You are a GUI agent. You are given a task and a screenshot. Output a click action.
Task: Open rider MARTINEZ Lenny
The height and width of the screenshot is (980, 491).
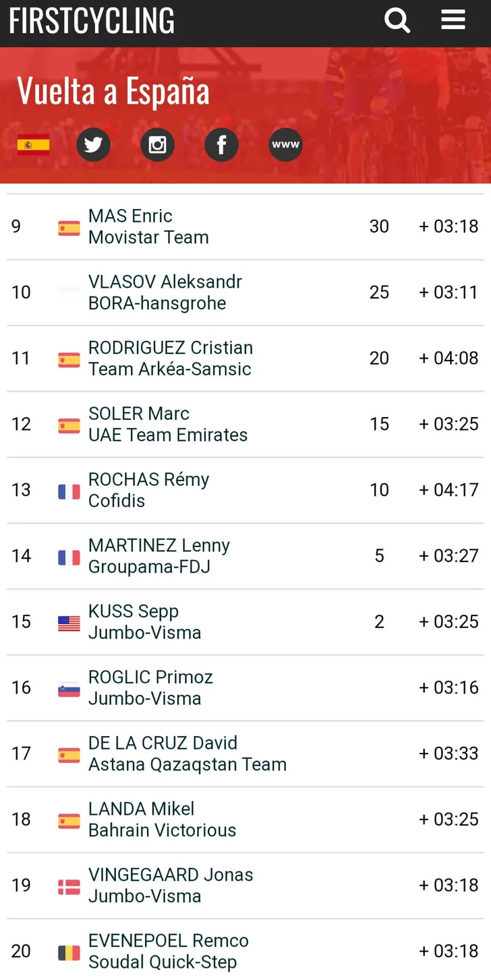click(159, 545)
